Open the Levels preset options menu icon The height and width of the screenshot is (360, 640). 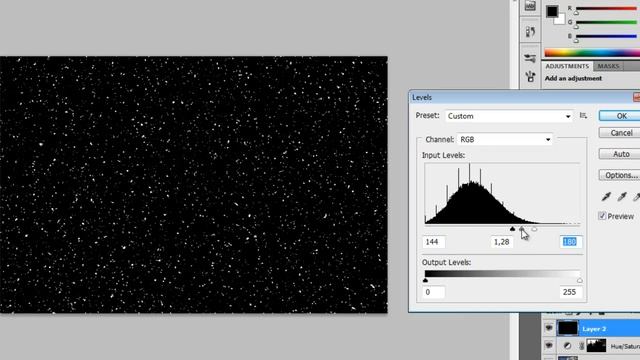583,116
